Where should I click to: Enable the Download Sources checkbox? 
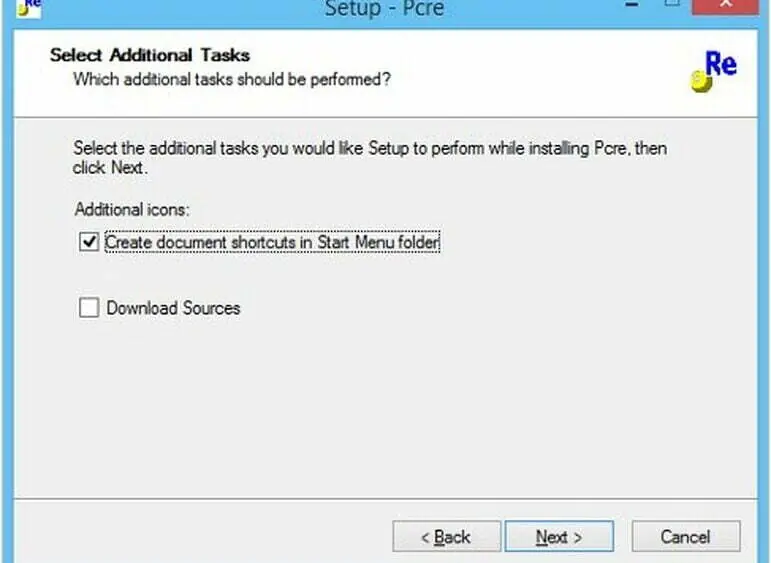coord(89,308)
